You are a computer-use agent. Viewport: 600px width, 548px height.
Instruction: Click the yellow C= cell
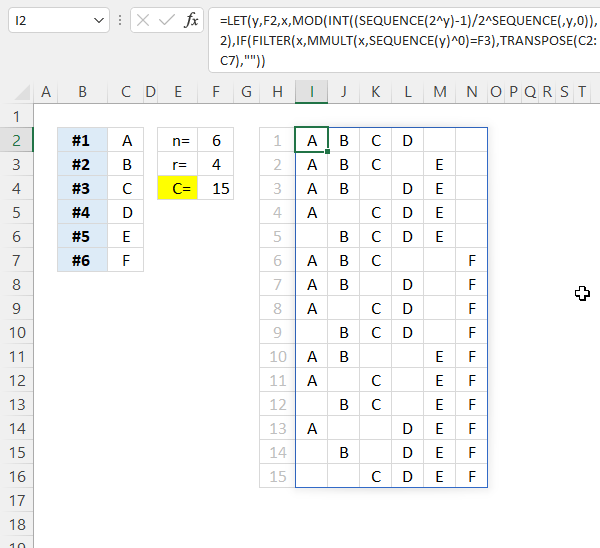coord(178,188)
